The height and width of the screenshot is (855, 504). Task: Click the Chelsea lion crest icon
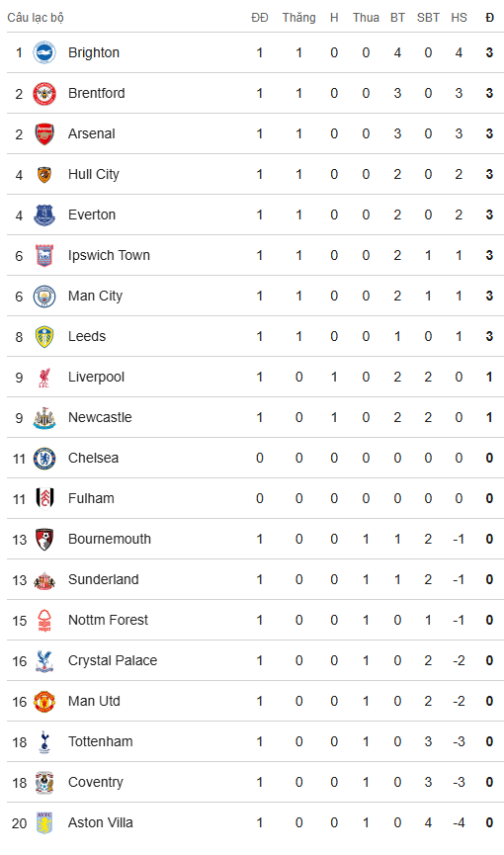[44, 458]
